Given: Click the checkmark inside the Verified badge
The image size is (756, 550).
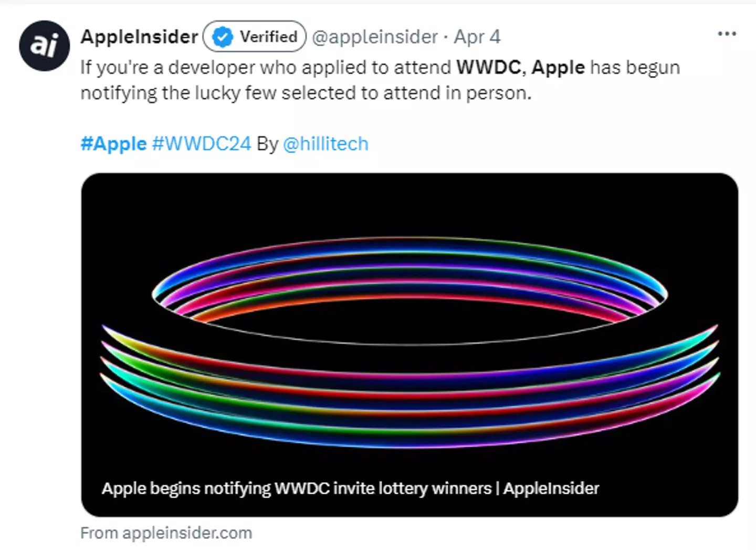Looking at the screenshot, I should pyautogui.click(x=222, y=37).
